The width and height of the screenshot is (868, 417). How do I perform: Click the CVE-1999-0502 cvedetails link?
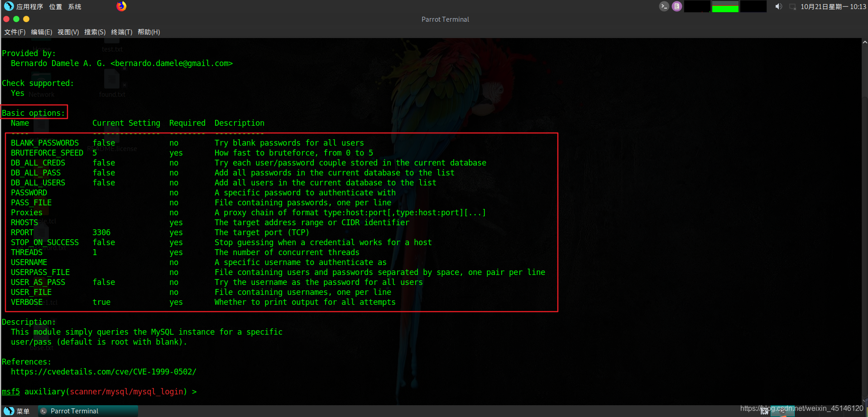[x=104, y=372]
